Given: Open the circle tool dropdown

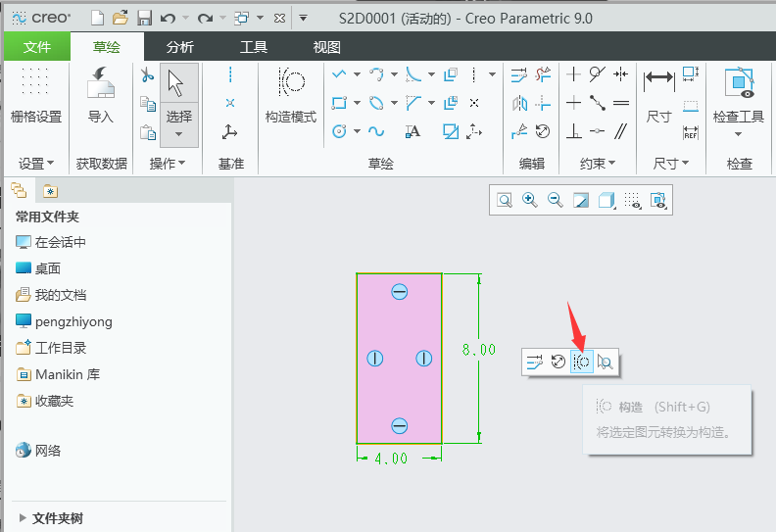Looking at the screenshot, I should pos(357,131).
